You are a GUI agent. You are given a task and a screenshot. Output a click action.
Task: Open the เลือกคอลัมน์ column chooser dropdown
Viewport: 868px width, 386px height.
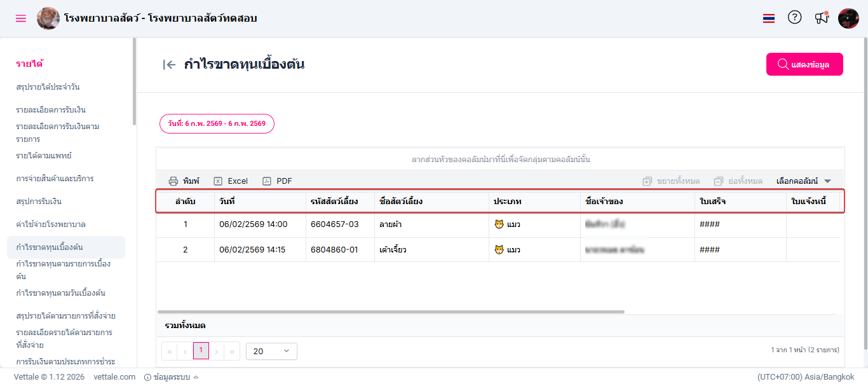click(x=803, y=181)
